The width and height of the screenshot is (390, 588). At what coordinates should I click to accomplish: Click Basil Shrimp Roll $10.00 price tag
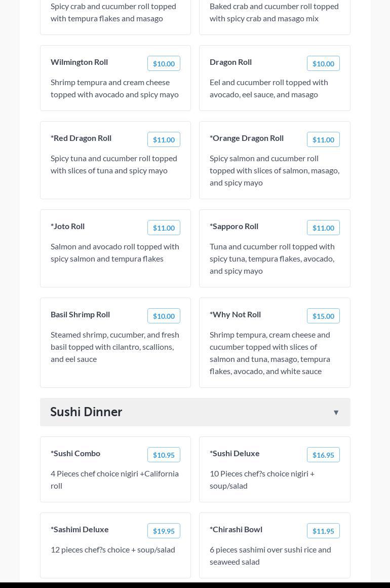pos(164,316)
